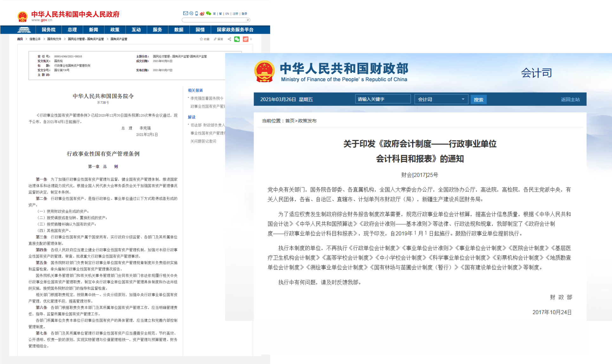Open the 国情 navigation tab

tap(200, 30)
